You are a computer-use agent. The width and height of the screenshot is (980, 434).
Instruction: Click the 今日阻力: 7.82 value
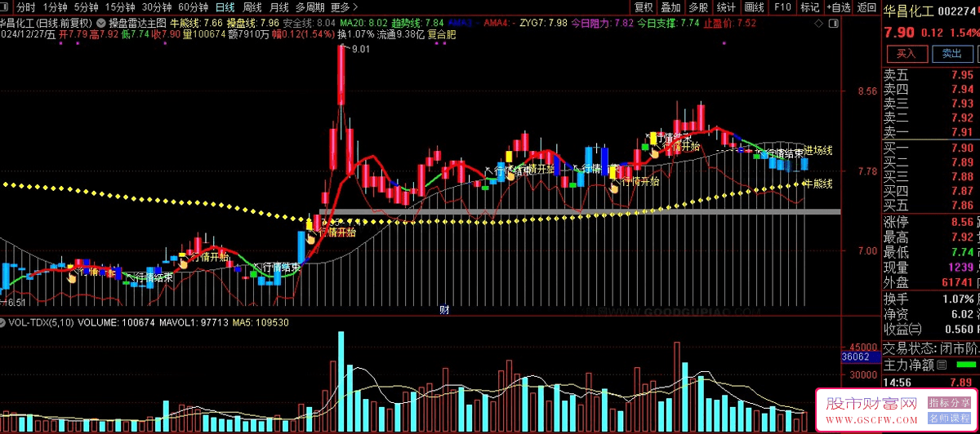(x=602, y=23)
